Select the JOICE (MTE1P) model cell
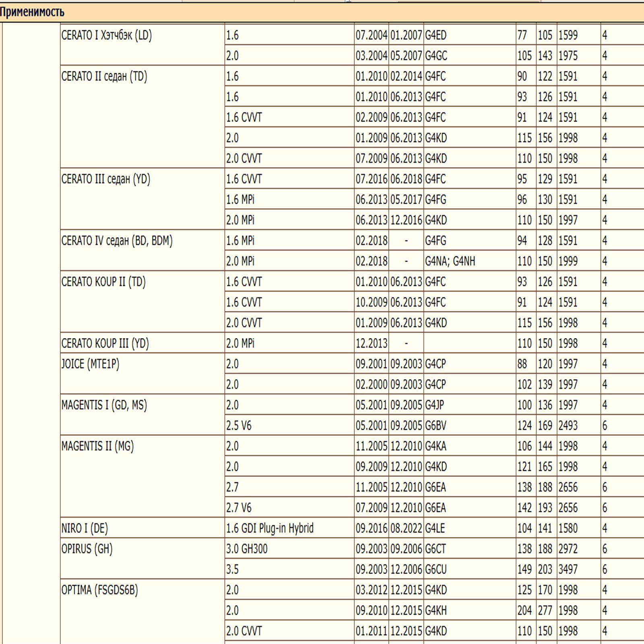The height and width of the screenshot is (644, 644). pos(90,364)
